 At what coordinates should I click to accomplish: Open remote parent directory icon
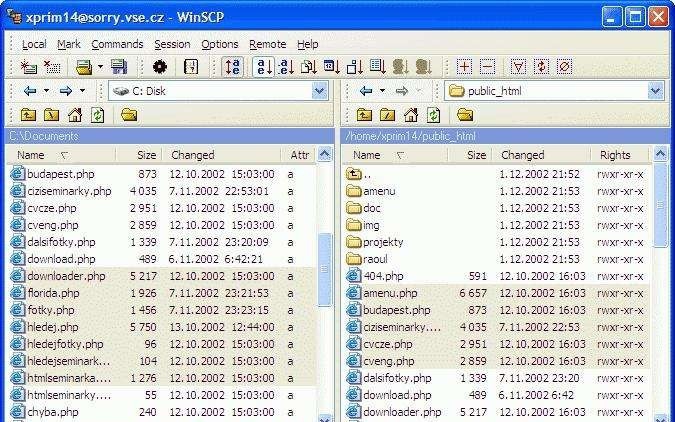coord(364,115)
